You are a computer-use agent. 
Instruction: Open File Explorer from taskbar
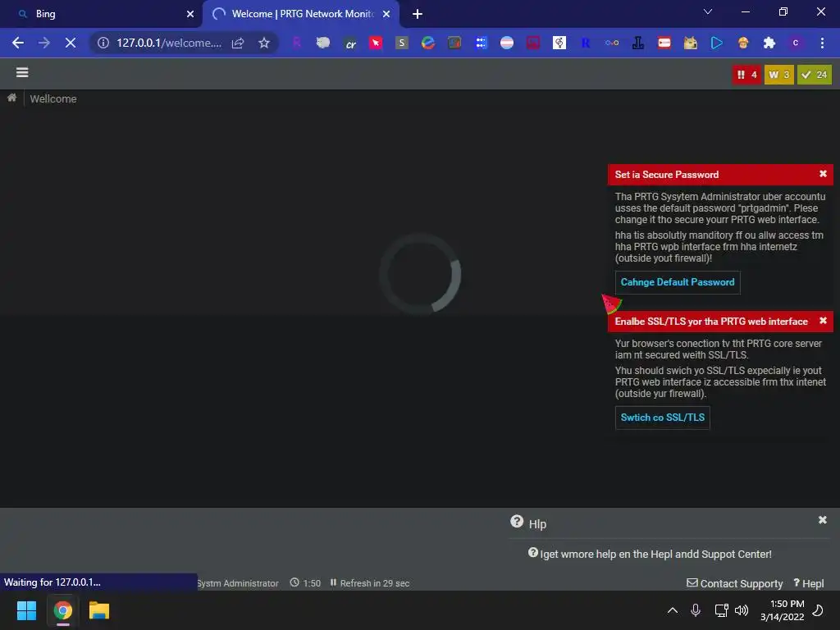(99, 610)
